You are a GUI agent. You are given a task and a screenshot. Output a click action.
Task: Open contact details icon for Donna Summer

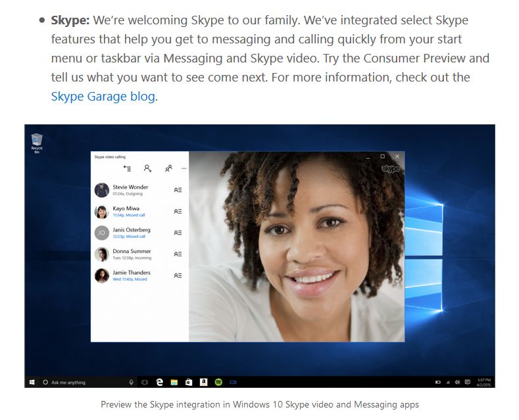click(178, 254)
